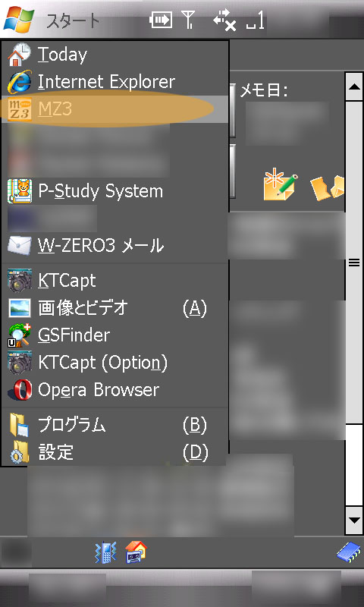Click the scrollbar up arrow
This screenshot has height=607, width=364.
point(355,86)
